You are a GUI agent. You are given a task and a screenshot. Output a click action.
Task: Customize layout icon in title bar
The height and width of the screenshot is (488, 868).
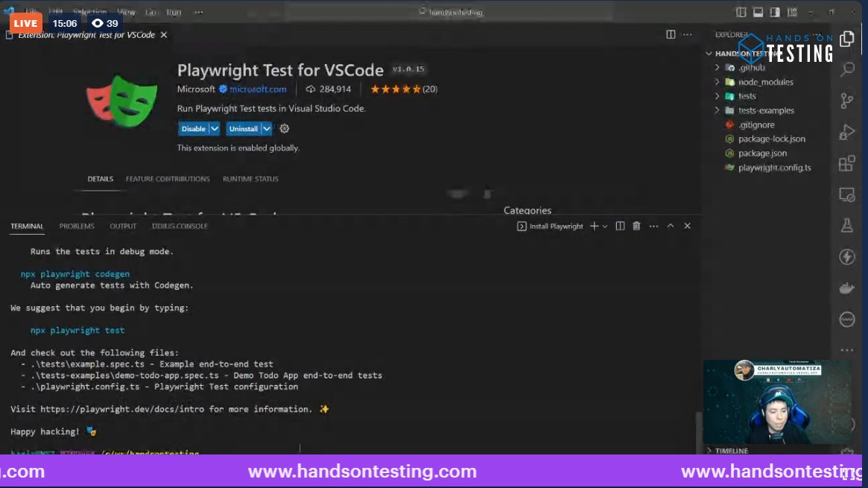[x=792, y=12]
